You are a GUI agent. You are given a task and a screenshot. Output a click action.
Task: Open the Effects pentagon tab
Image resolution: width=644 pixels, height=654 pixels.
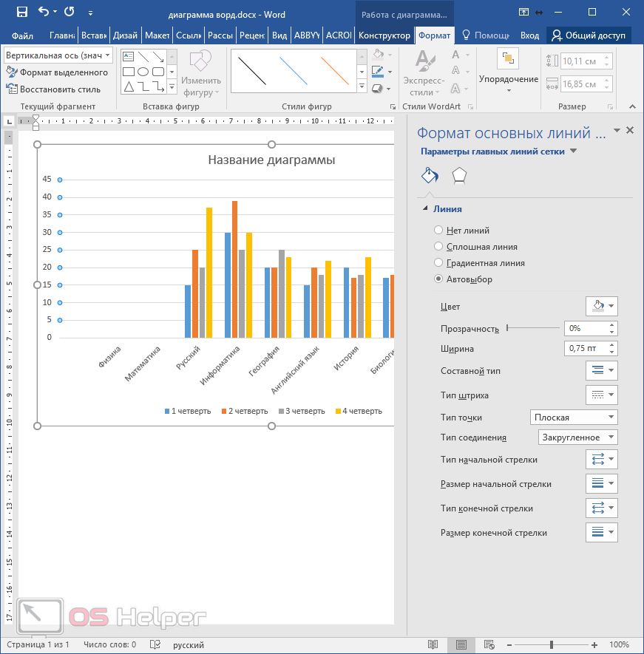pyautogui.click(x=459, y=175)
